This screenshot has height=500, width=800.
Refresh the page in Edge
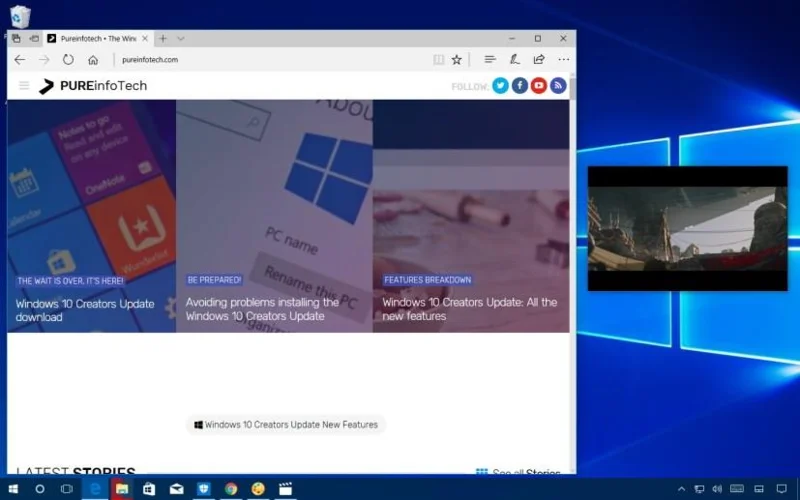coord(68,60)
